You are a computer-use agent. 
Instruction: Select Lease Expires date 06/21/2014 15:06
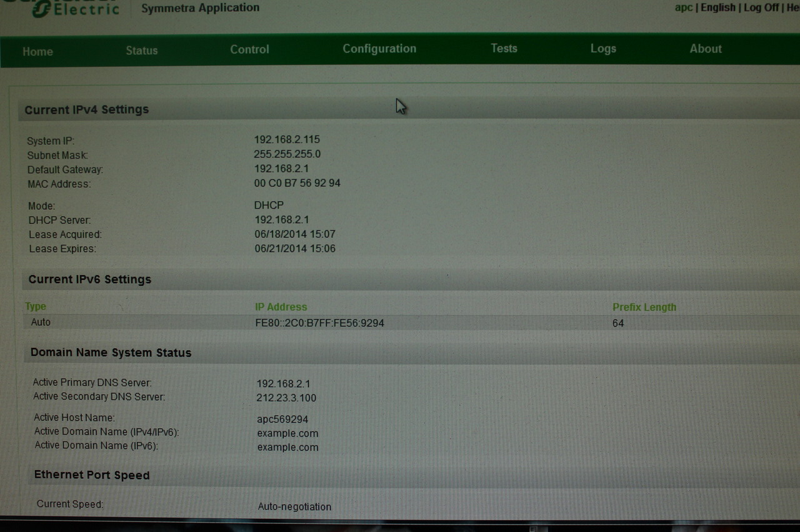295,249
